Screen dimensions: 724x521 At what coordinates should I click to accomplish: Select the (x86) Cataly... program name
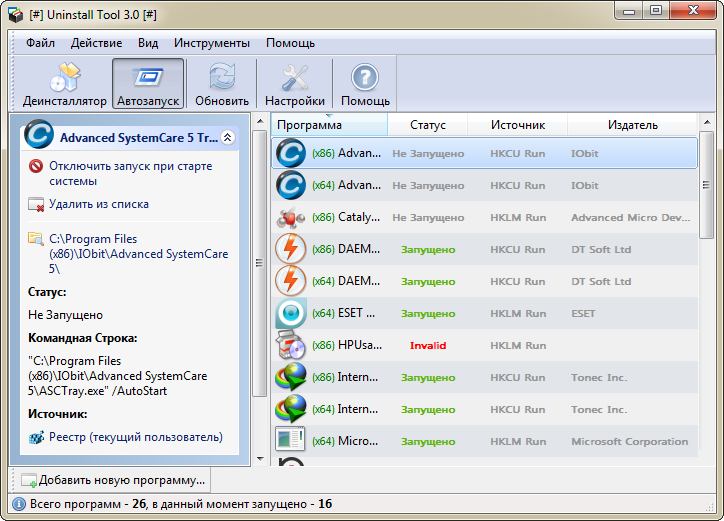click(x=346, y=217)
